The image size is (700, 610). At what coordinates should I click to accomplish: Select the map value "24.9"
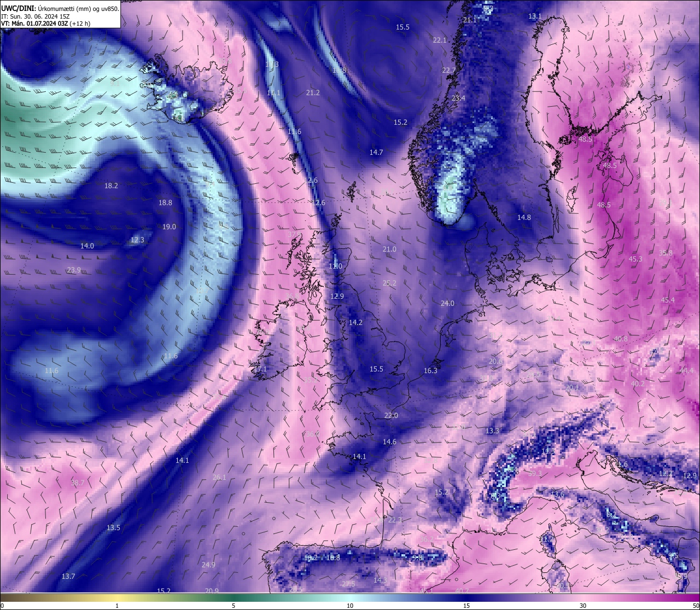tap(208, 565)
